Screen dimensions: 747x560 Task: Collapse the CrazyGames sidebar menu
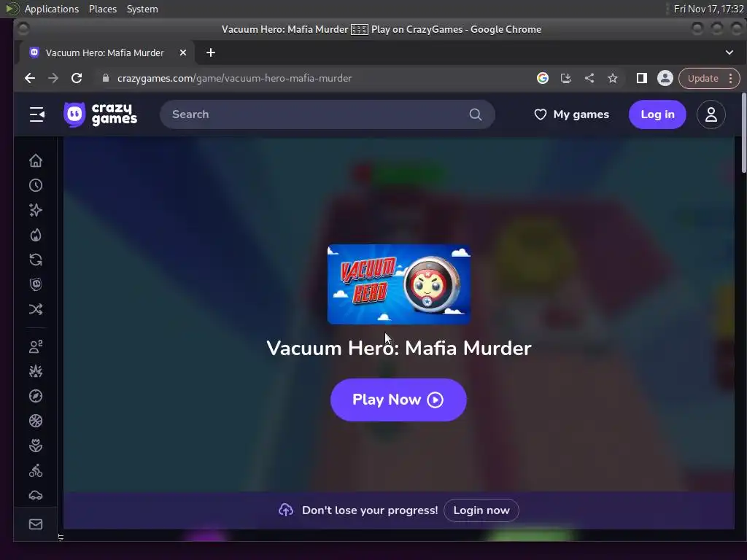click(x=36, y=114)
